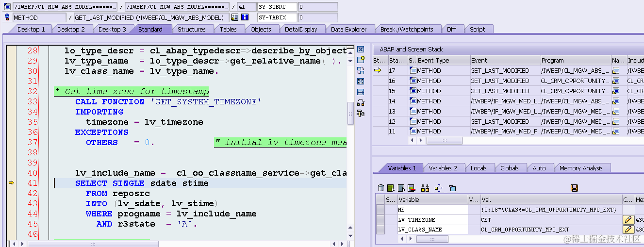This screenshot has width=644, height=247.
Task: Click the red delete-row icon in the Variables toolbar
Action: tap(411, 188)
